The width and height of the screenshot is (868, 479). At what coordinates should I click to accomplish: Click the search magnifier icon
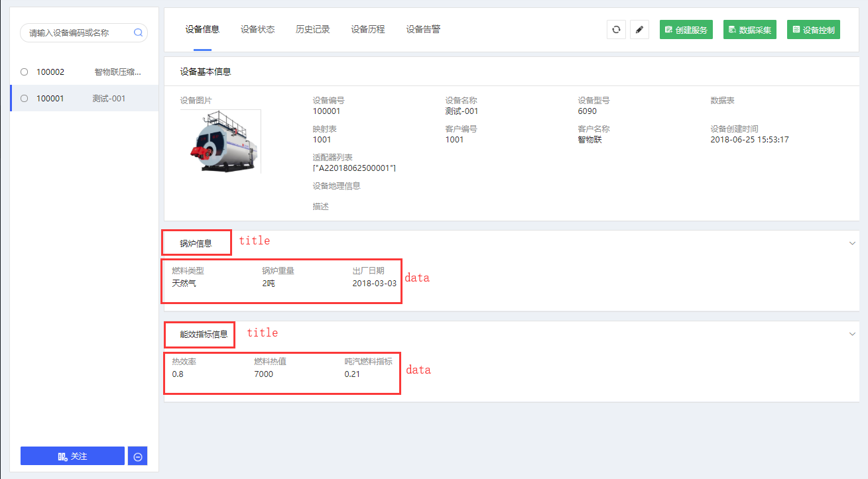tap(138, 32)
